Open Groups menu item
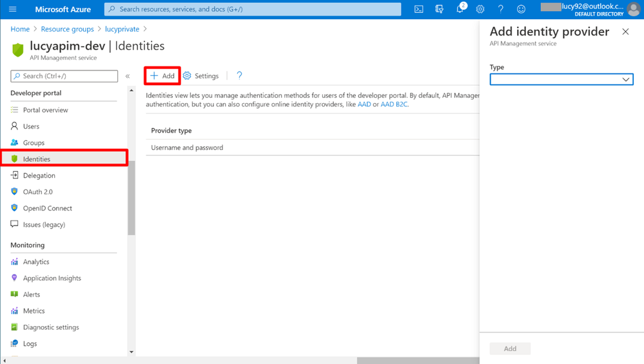 (34, 143)
